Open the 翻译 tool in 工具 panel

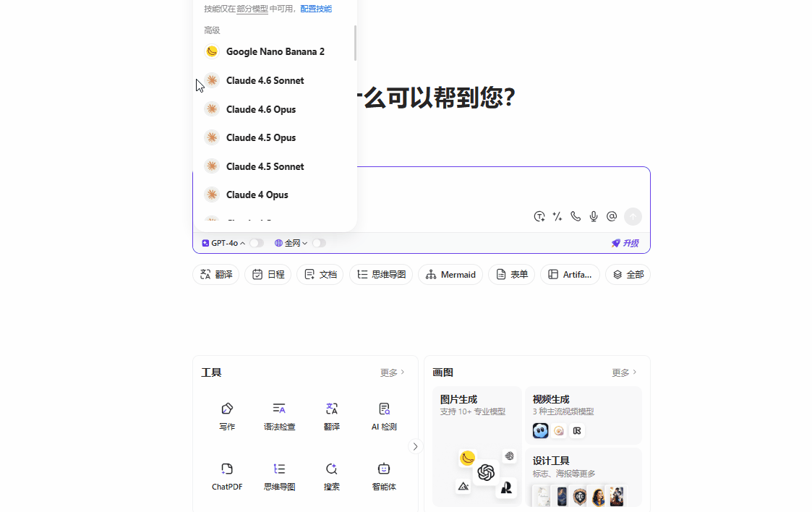[332, 417]
